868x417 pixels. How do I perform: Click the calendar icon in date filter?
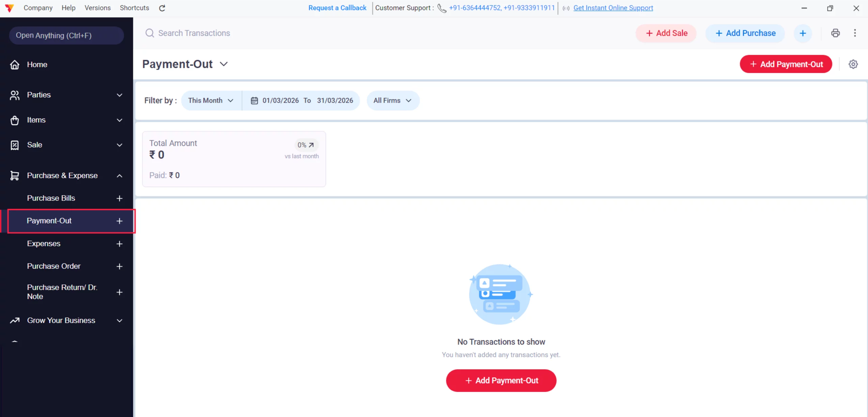[254, 100]
